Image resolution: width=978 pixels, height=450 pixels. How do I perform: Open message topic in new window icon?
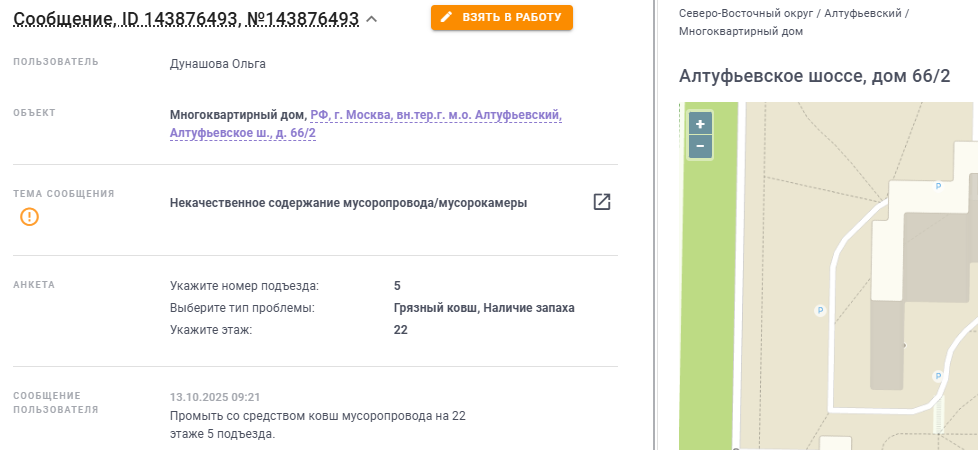[x=602, y=202]
